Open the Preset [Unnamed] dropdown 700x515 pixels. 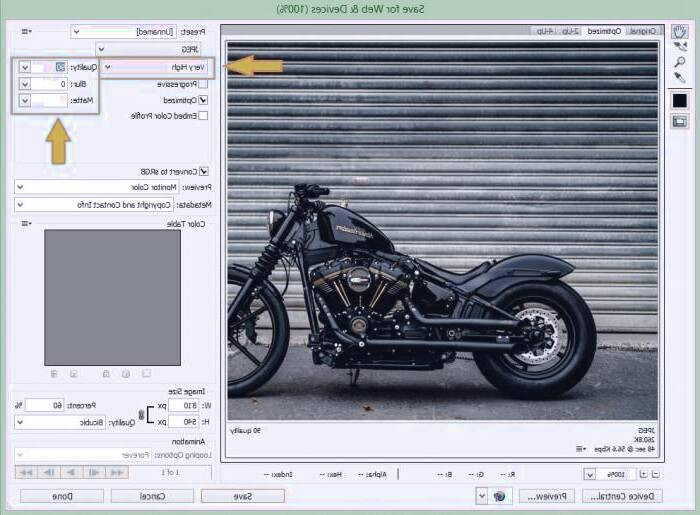[x=123, y=32]
